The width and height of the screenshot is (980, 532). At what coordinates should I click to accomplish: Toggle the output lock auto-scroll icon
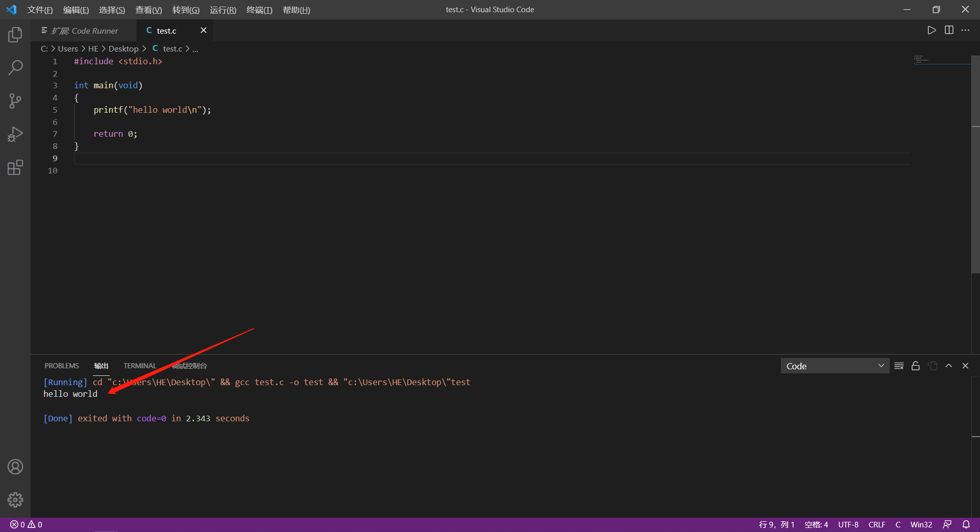[x=915, y=366]
